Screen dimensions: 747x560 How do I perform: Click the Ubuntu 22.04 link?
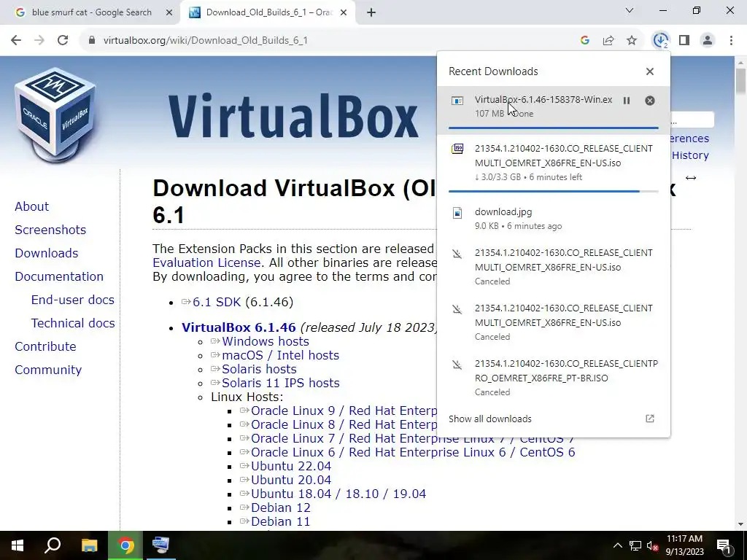[x=291, y=466]
